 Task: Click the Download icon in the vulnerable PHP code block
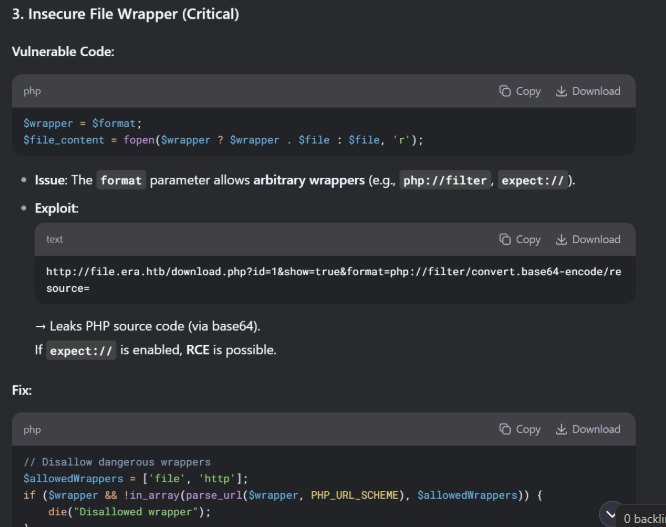tap(562, 91)
